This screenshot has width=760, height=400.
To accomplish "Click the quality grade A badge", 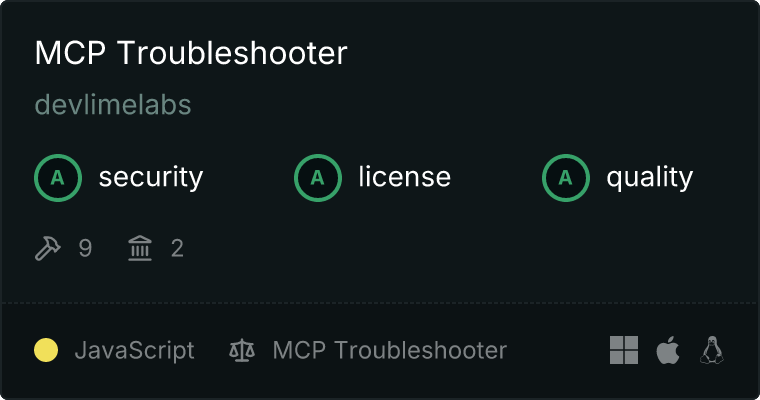I will tap(566, 178).
